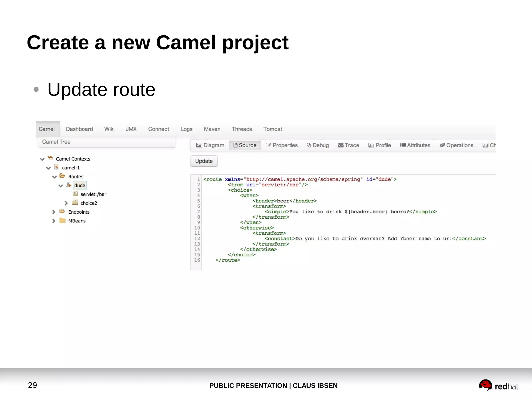Viewport: 532px width, 399px height.
Task: Select the servlet:/bar tree label
Action: tap(93, 194)
